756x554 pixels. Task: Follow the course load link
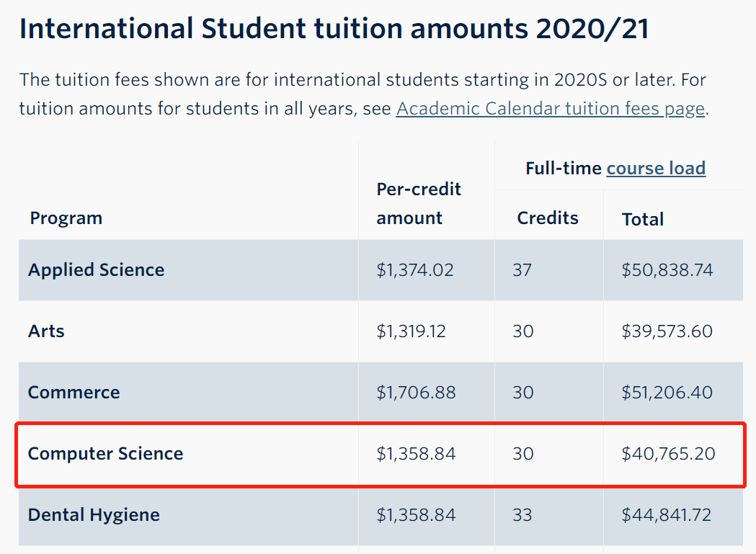coord(656,169)
